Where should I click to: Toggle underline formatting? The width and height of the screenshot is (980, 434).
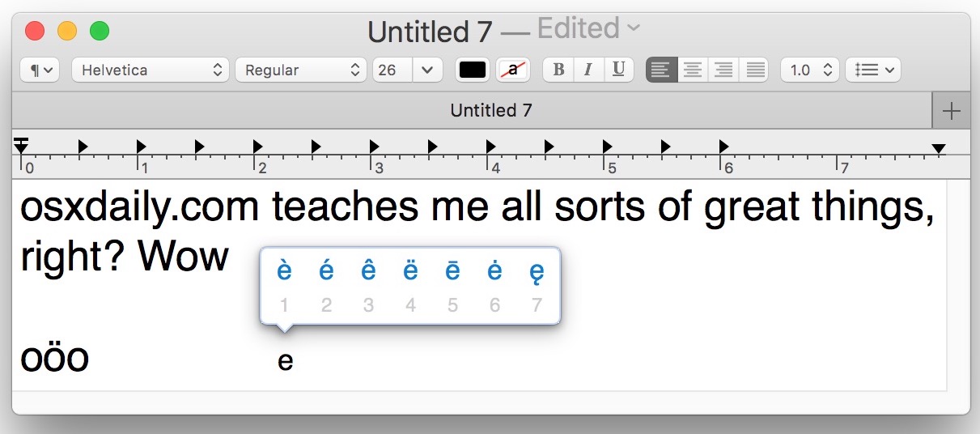pyautogui.click(x=618, y=70)
